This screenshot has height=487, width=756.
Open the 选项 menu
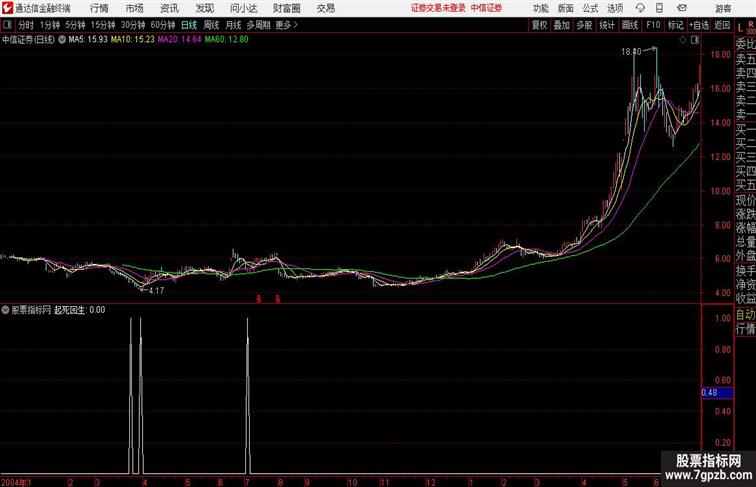tap(615, 8)
